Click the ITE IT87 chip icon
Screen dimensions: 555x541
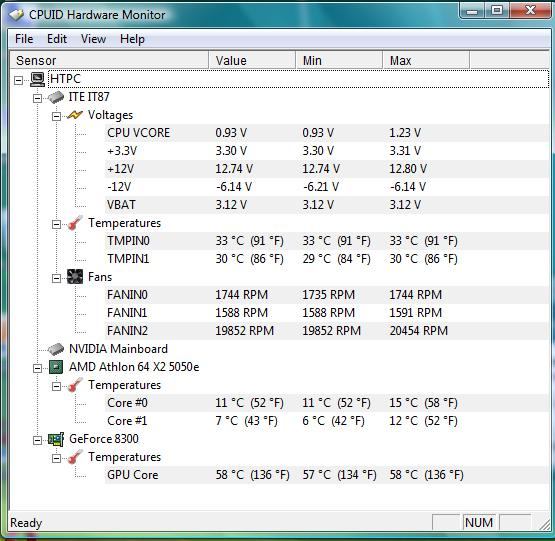tap(56, 97)
